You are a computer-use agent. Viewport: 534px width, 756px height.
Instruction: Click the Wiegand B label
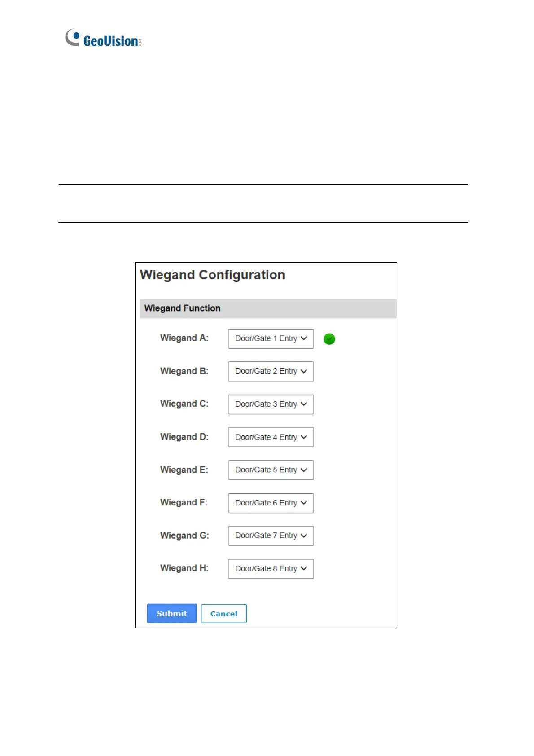pos(184,371)
